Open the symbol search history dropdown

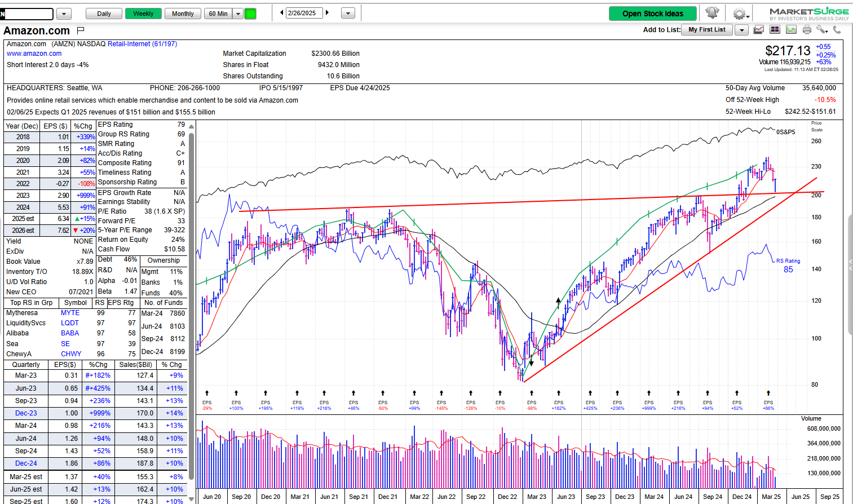[x=64, y=14]
